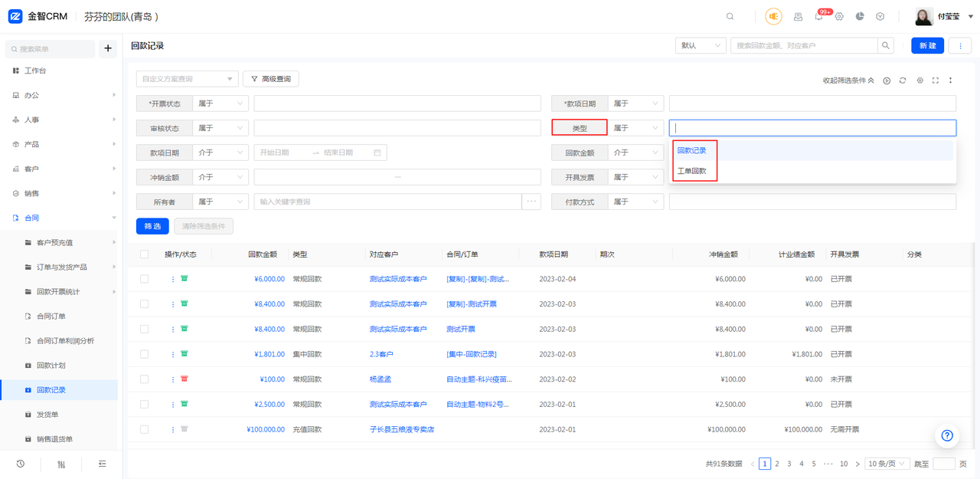Screen dimensions: 980x479
Task: Open the 属于 operator dropdown for 审核状态
Action: point(220,128)
